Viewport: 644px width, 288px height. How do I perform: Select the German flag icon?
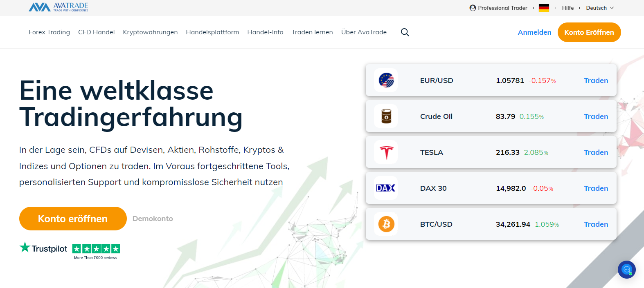coord(544,8)
